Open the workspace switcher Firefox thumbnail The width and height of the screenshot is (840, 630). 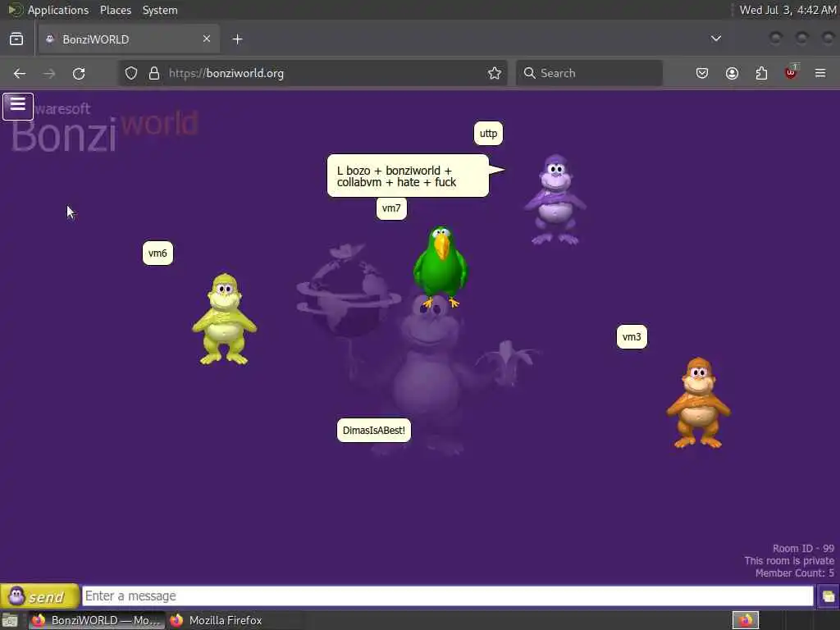[x=745, y=620]
